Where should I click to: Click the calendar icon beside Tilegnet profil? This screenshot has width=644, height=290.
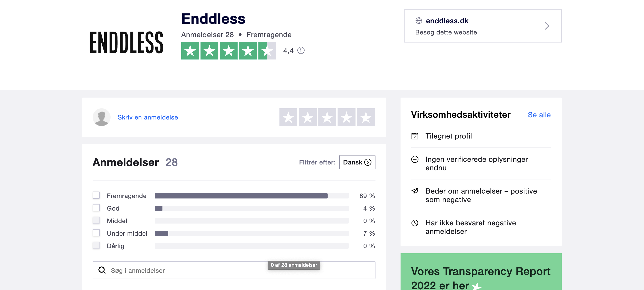pos(415,136)
